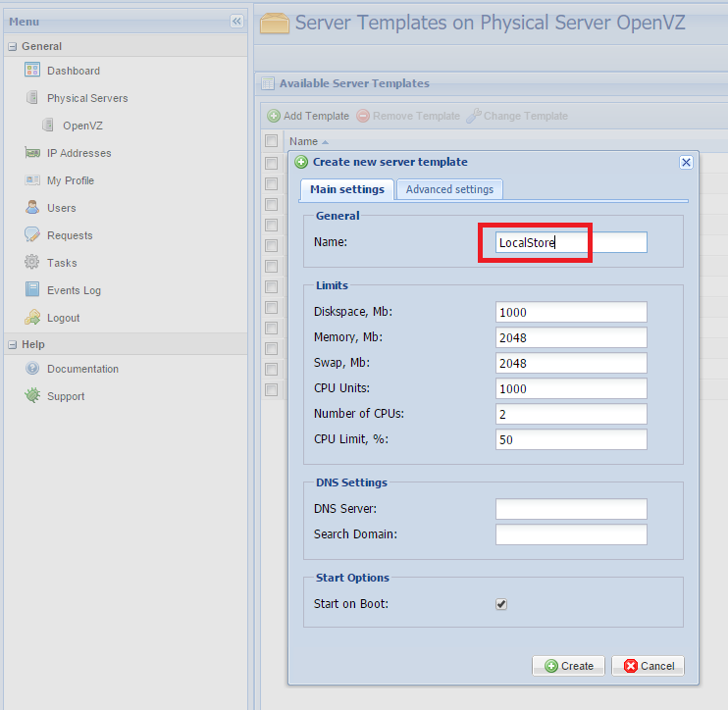728x710 pixels.
Task: Click the Search Domain input field
Action: pyautogui.click(x=571, y=534)
